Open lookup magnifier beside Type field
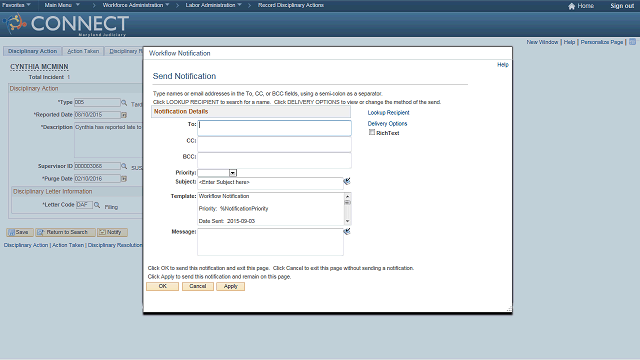The image size is (640, 360). point(124,102)
